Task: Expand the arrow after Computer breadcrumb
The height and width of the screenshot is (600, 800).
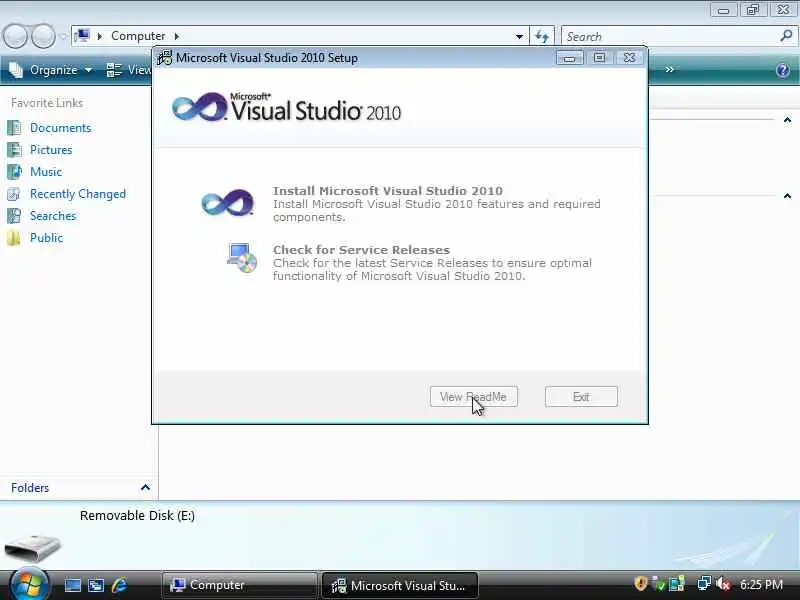Action: pyautogui.click(x=177, y=36)
